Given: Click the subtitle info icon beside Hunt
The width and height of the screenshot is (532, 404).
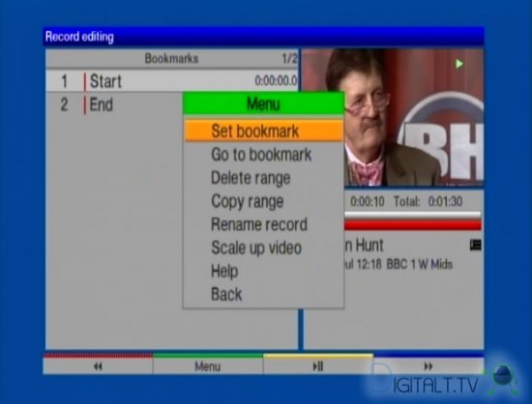Looking at the screenshot, I should click(x=475, y=245).
